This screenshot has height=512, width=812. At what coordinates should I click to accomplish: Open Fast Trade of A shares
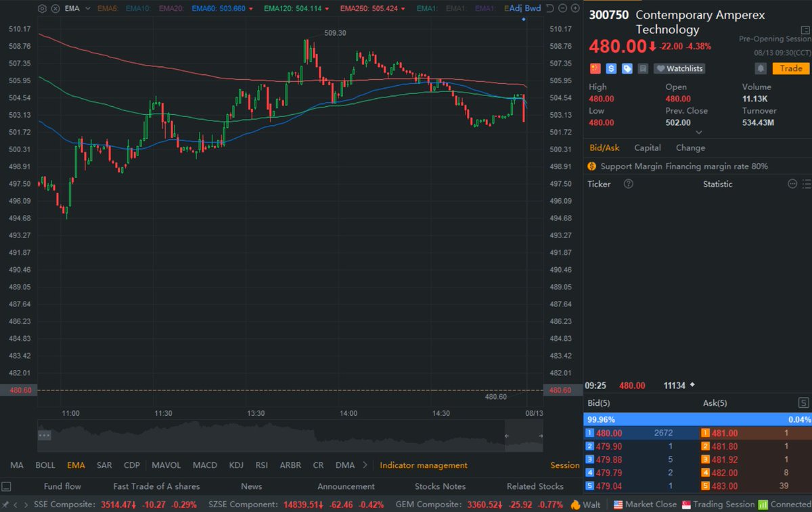point(155,486)
